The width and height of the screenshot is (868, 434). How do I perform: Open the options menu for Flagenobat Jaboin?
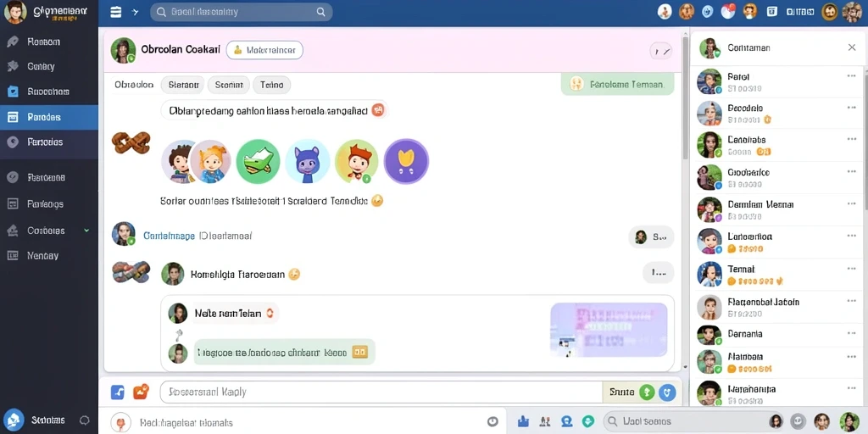click(851, 301)
